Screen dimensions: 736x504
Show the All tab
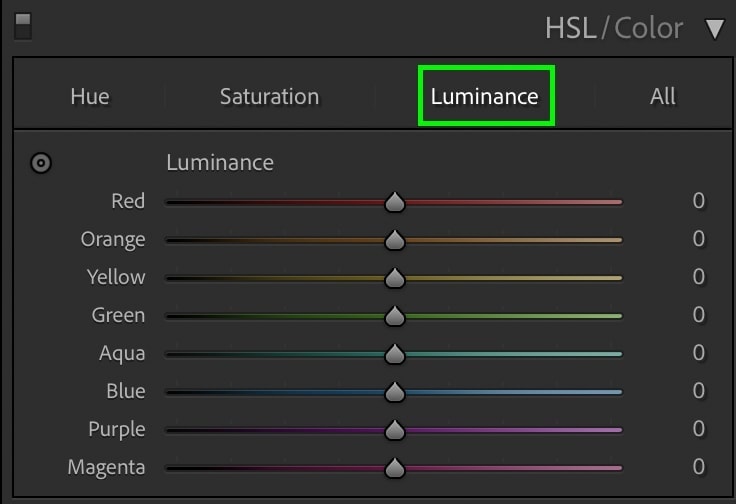point(663,97)
